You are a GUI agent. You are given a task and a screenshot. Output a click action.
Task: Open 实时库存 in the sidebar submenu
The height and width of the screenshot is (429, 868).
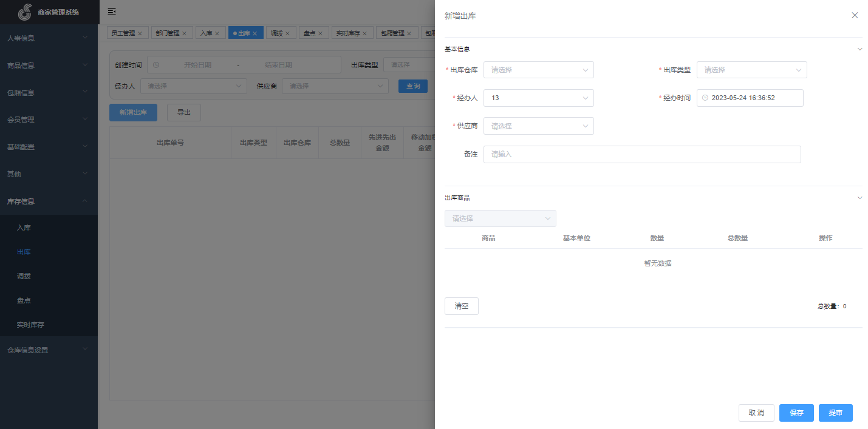(x=49, y=325)
